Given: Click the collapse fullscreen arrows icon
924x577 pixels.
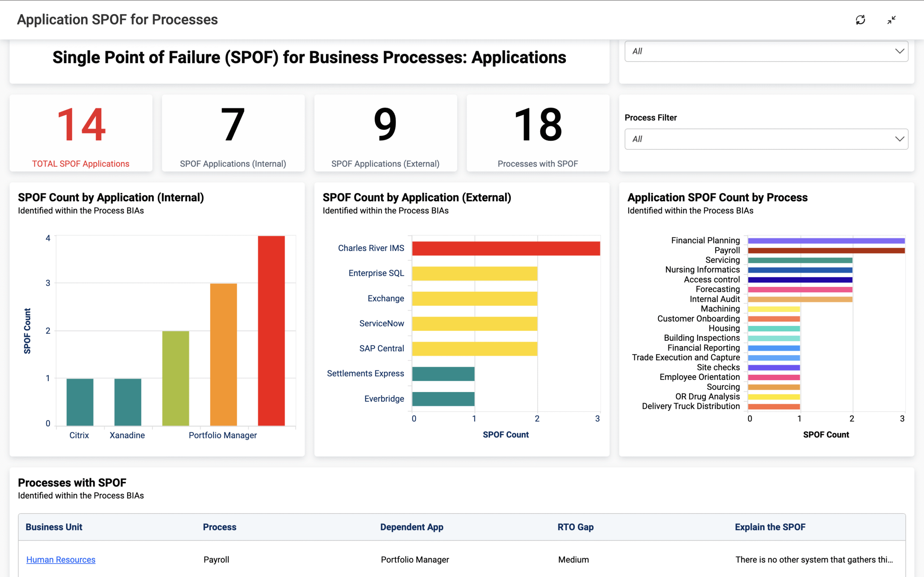Looking at the screenshot, I should point(892,20).
